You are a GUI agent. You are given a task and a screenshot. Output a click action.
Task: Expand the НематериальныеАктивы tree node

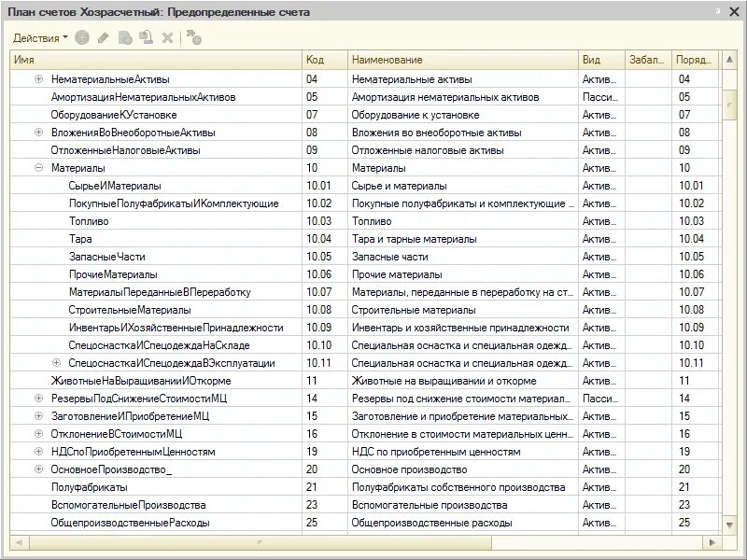[x=39, y=79]
